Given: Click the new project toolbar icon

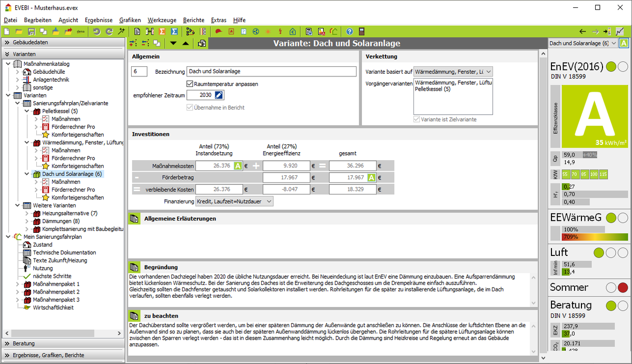Looking at the screenshot, I should coord(7,32).
